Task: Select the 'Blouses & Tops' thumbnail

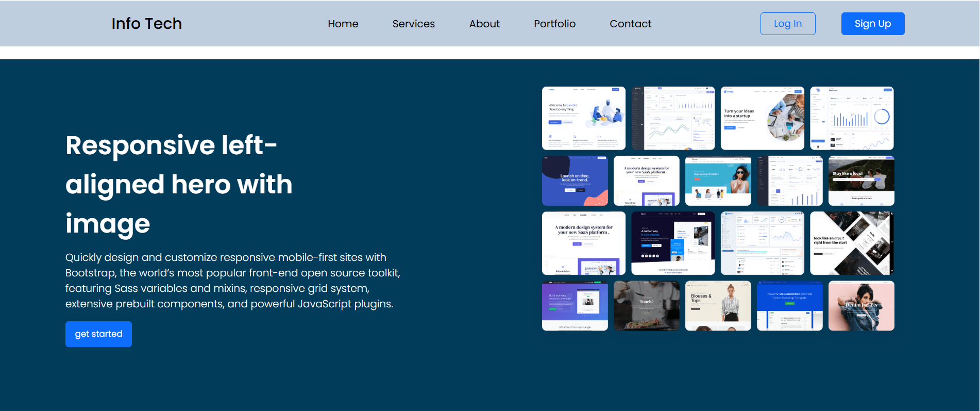Action: click(x=718, y=306)
